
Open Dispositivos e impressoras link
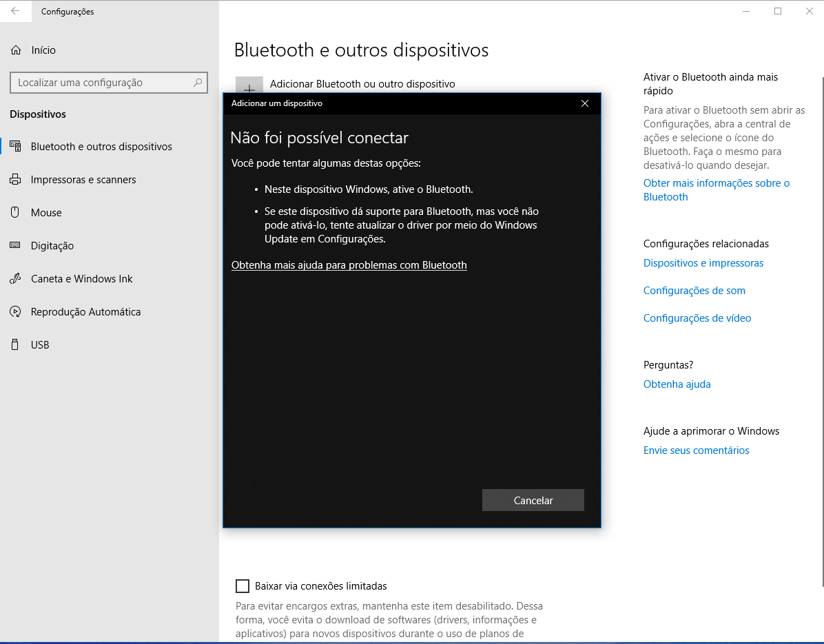point(703,263)
